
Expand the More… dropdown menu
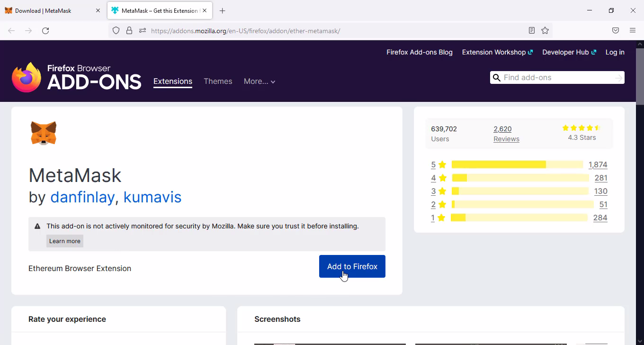point(259,82)
